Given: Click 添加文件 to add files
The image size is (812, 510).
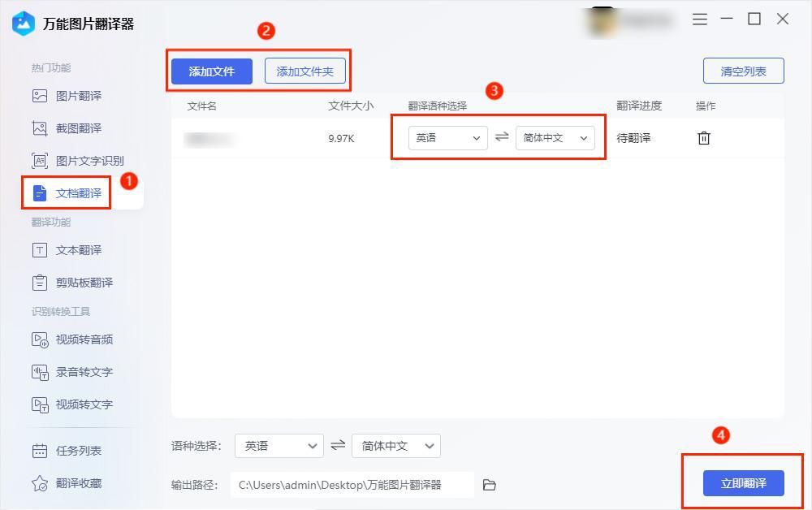Looking at the screenshot, I should pos(212,71).
